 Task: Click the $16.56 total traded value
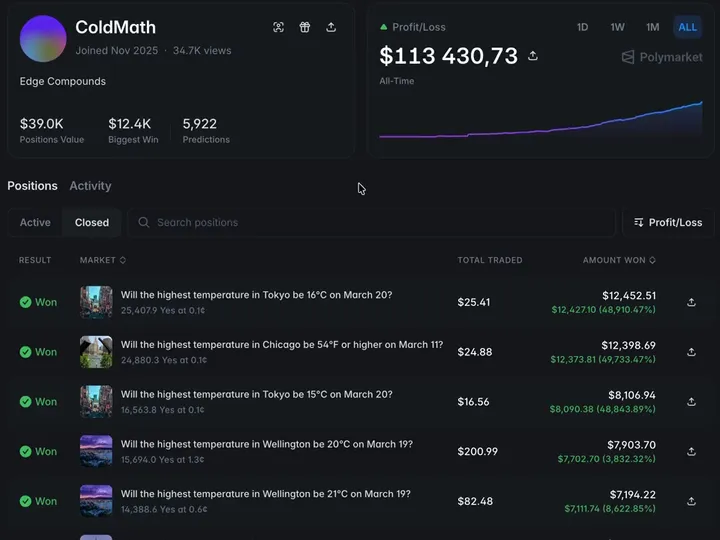tap(473, 402)
